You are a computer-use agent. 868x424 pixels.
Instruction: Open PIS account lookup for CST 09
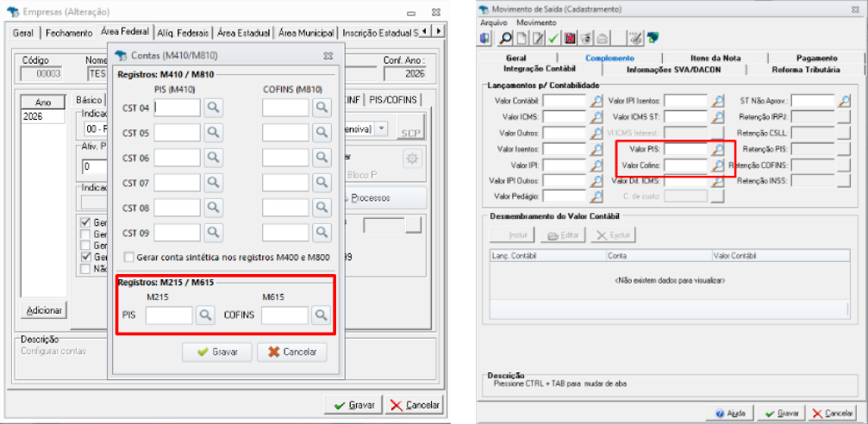[x=213, y=233]
